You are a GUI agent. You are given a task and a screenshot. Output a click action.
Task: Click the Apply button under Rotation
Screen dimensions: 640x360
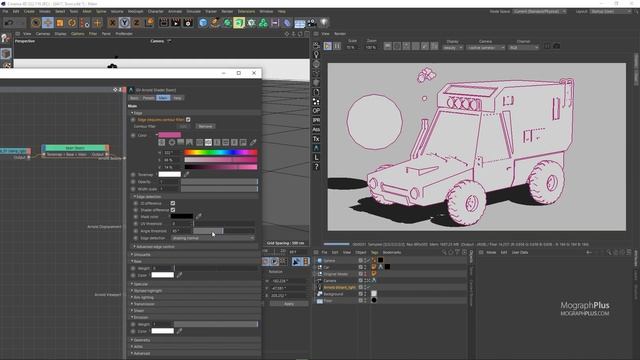(x=289, y=304)
